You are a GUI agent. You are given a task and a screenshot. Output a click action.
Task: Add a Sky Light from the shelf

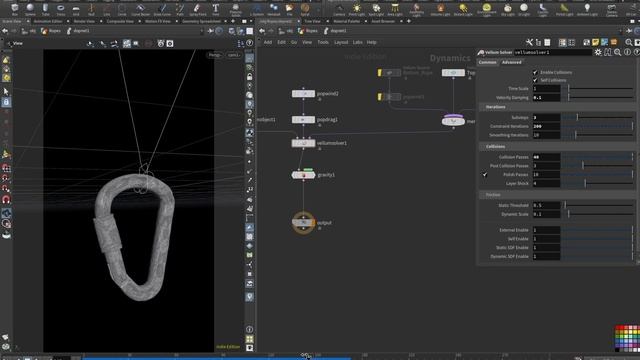point(508,9)
